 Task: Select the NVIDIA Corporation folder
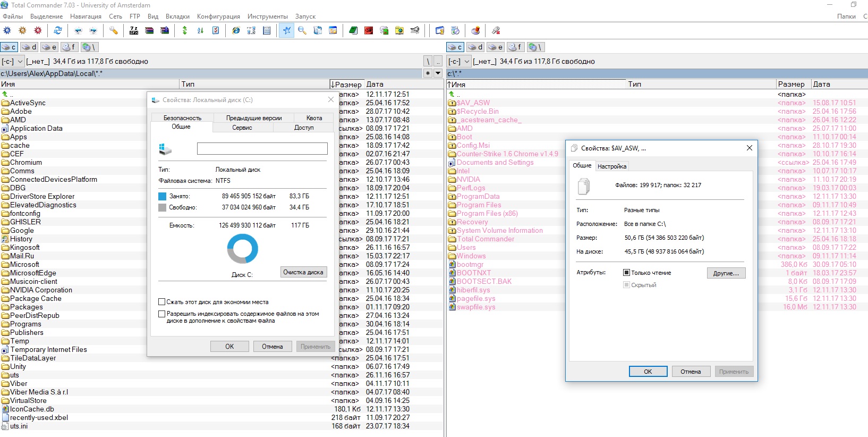click(x=41, y=290)
